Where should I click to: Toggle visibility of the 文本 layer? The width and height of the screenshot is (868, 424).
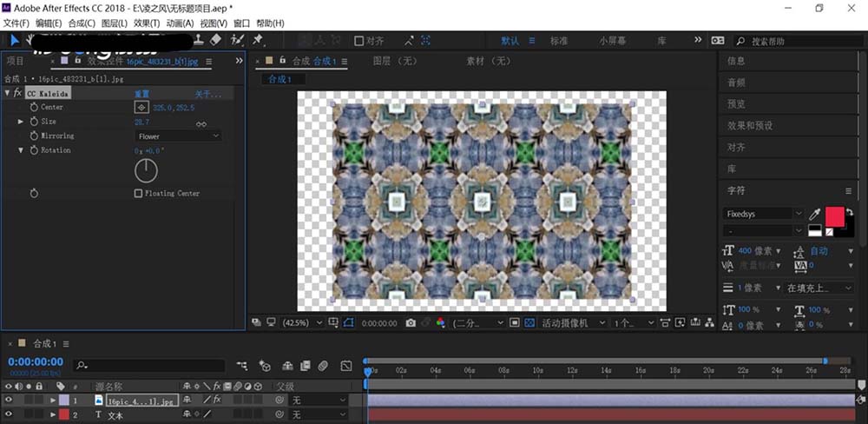click(x=9, y=415)
